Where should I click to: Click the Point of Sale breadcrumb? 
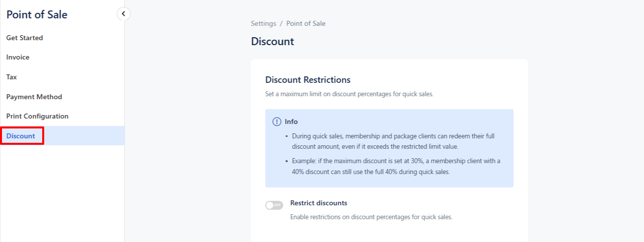306,23
